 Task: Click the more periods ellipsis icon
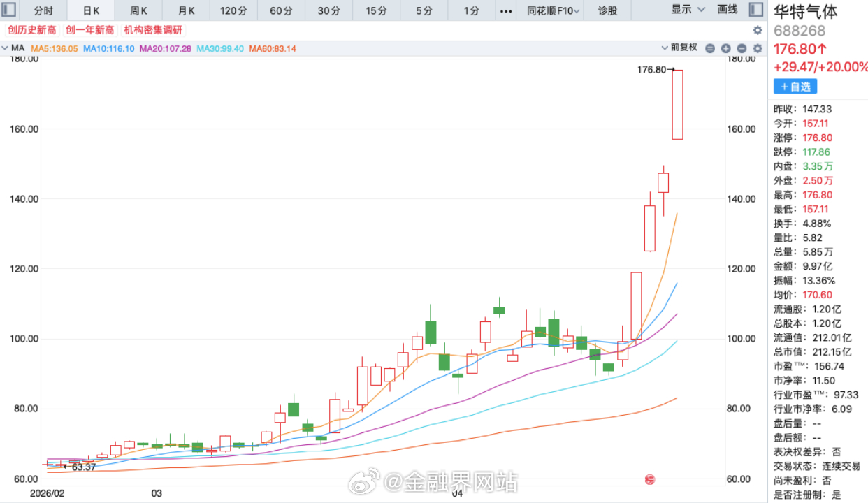507,10
